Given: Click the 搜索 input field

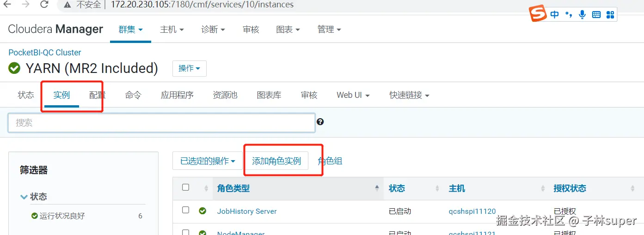Looking at the screenshot, I should pos(162,123).
